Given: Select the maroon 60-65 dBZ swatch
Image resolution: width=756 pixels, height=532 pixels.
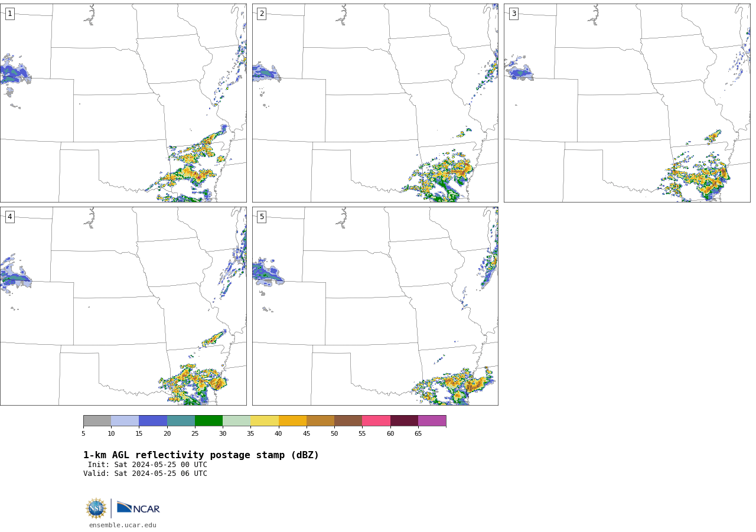Looking at the screenshot, I should [x=404, y=420].
